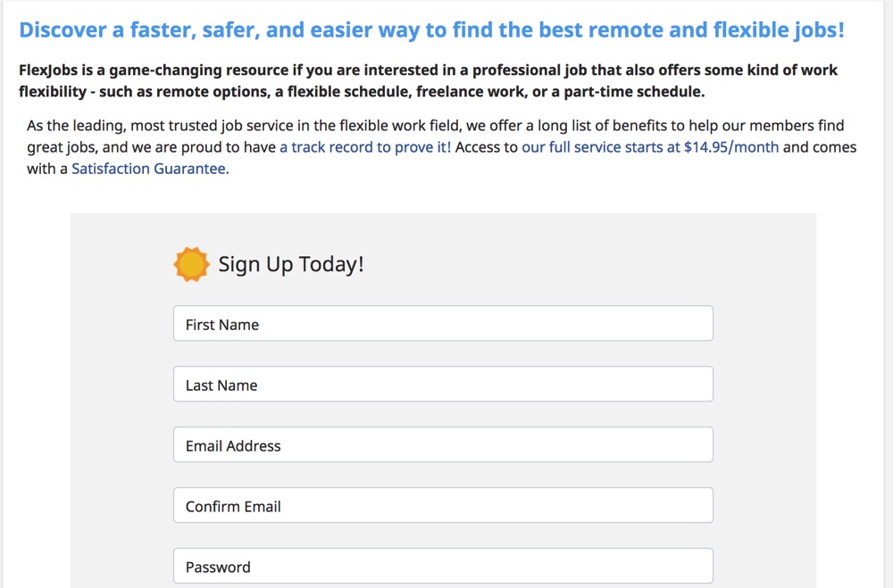
Task: Click the 'Sign Up Today!' heading
Action: (291, 265)
